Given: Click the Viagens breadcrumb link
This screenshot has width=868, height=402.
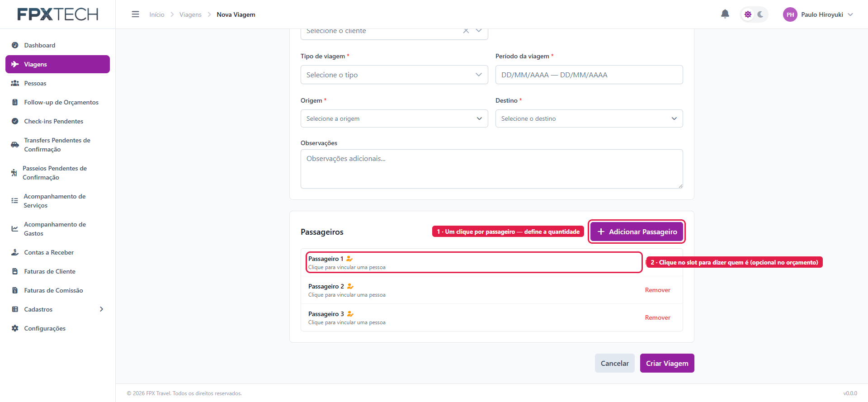Looking at the screenshot, I should point(190,14).
